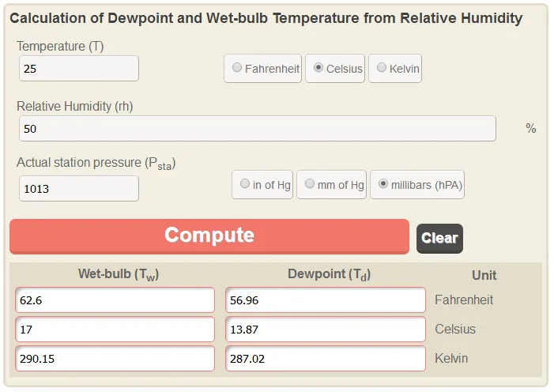Select the Wet-bulb Celsius result 17
Image resolution: width=554 pixels, height=392 pixels.
tap(115, 330)
